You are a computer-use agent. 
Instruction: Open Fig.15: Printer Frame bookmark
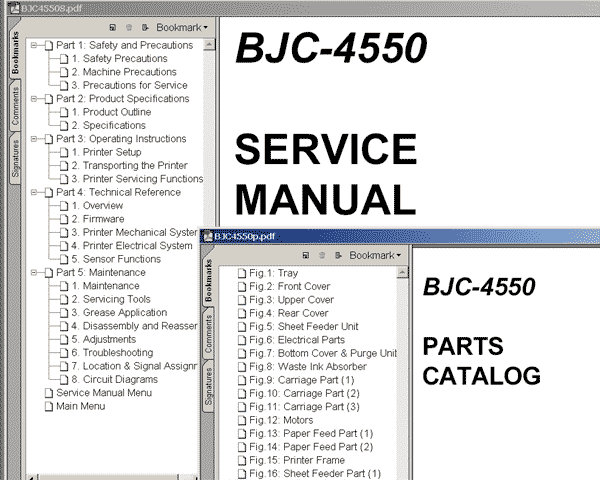click(297, 461)
